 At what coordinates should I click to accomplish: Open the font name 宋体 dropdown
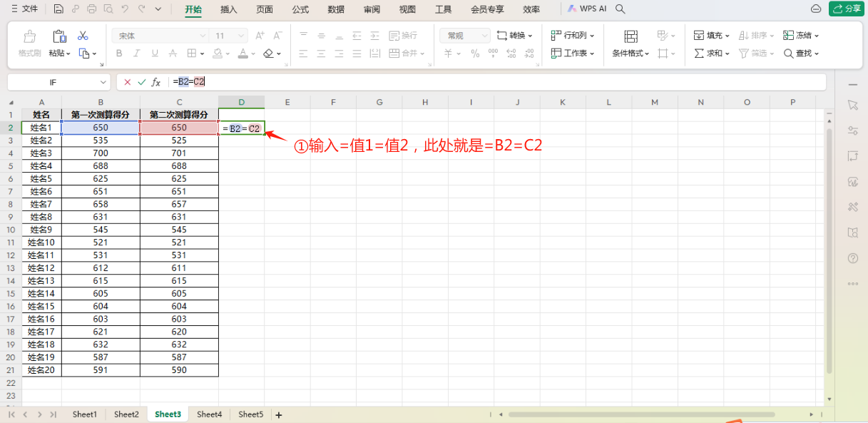pyautogui.click(x=203, y=36)
